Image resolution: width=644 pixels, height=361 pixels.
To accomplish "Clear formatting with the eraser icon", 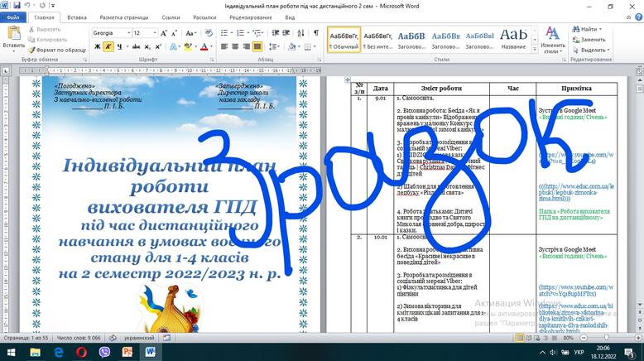I will [209, 33].
